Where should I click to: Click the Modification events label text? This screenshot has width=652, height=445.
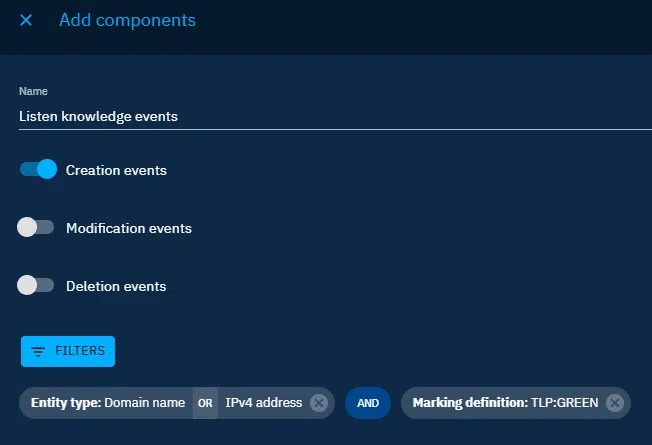tap(128, 228)
